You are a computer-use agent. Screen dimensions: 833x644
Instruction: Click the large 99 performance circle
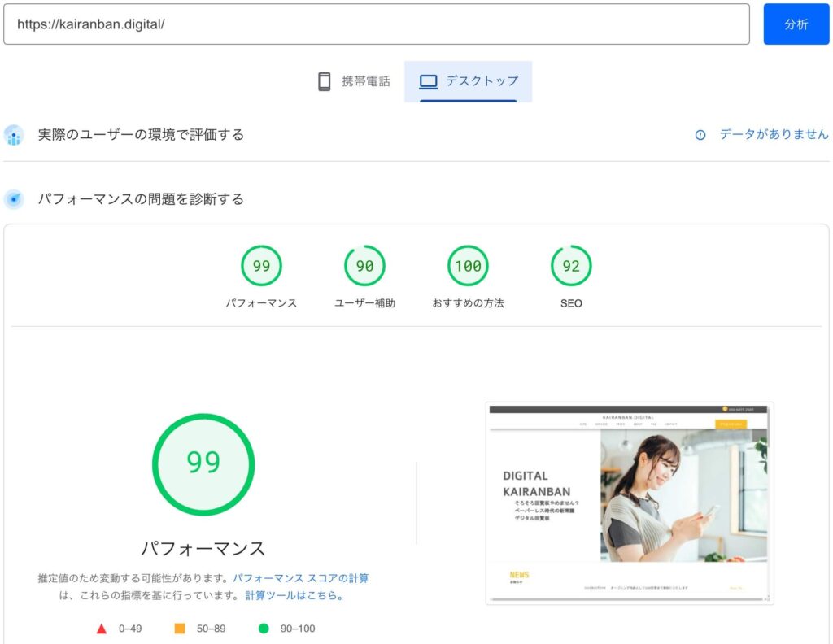pyautogui.click(x=203, y=463)
